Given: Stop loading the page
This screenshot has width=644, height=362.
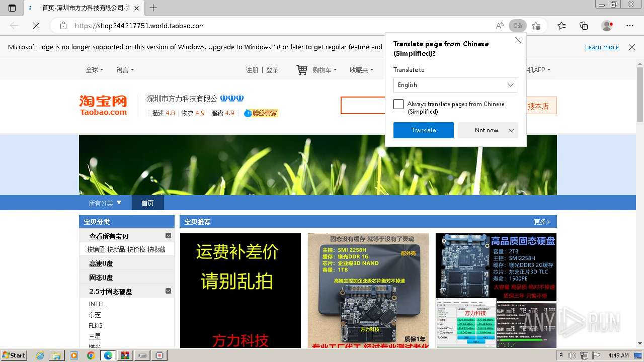Looking at the screenshot, I should pyautogui.click(x=36, y=26).
